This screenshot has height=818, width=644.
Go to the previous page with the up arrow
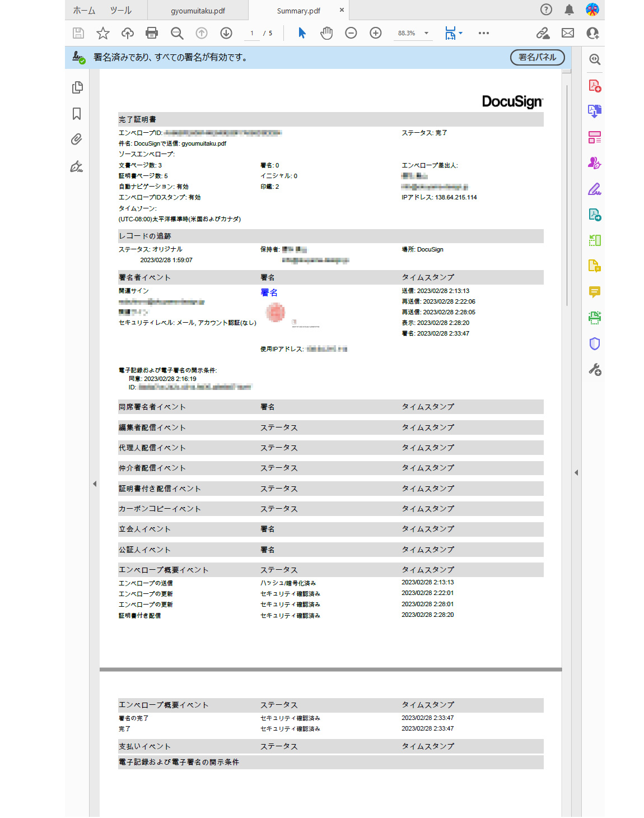click(x=202, y=33)
